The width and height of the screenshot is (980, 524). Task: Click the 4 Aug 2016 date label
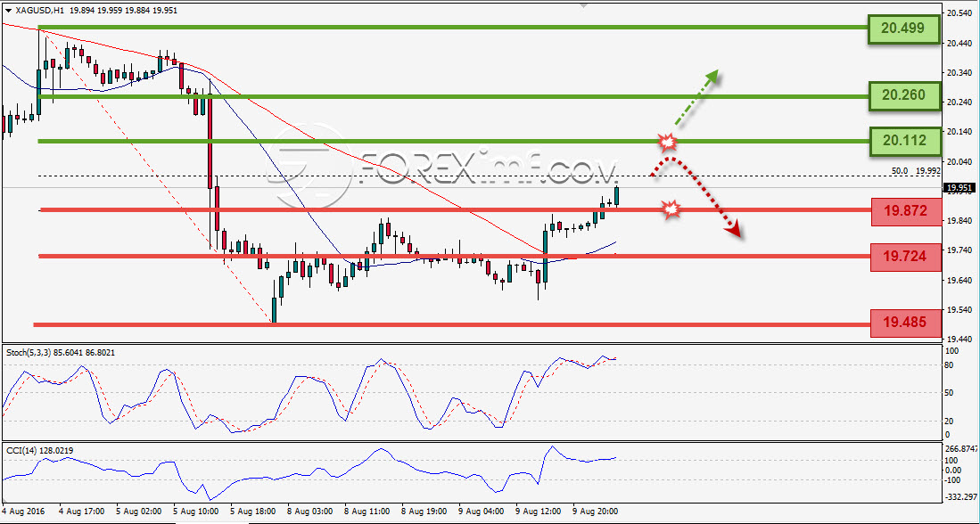tap(22, 512)
